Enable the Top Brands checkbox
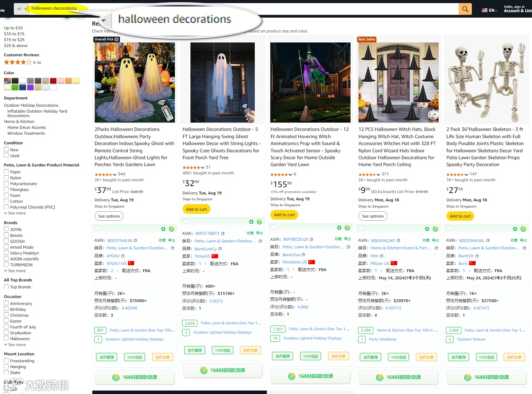The image size is (532, 394). pyautogui.click(x=6, y=287)
